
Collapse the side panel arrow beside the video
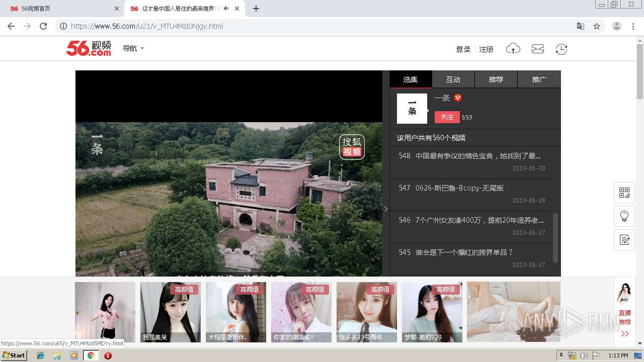pyautogui.click(x=386, y=209)
